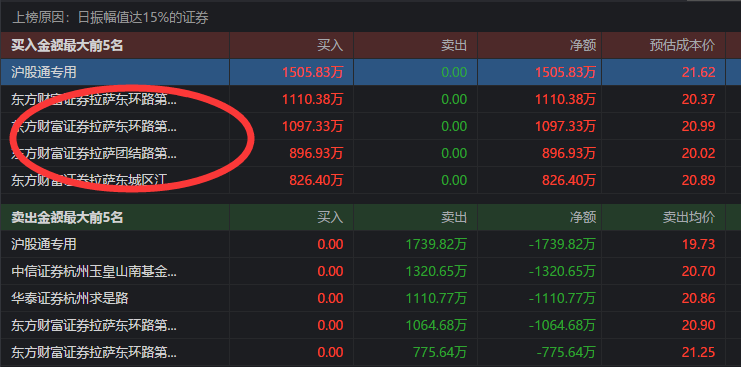Click 896.93万 in the 净额 column
This screenshot has width=741, height=367.
[x=569, y=153]
